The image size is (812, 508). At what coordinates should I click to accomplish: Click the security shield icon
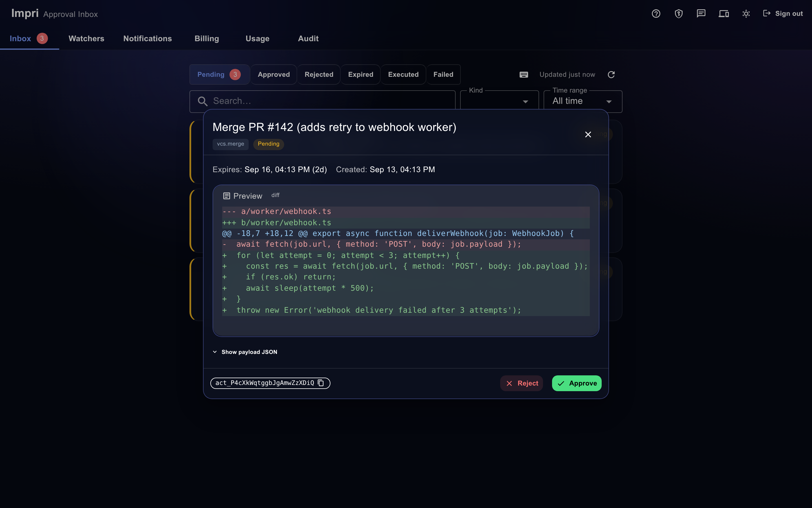tap(678, 14)
